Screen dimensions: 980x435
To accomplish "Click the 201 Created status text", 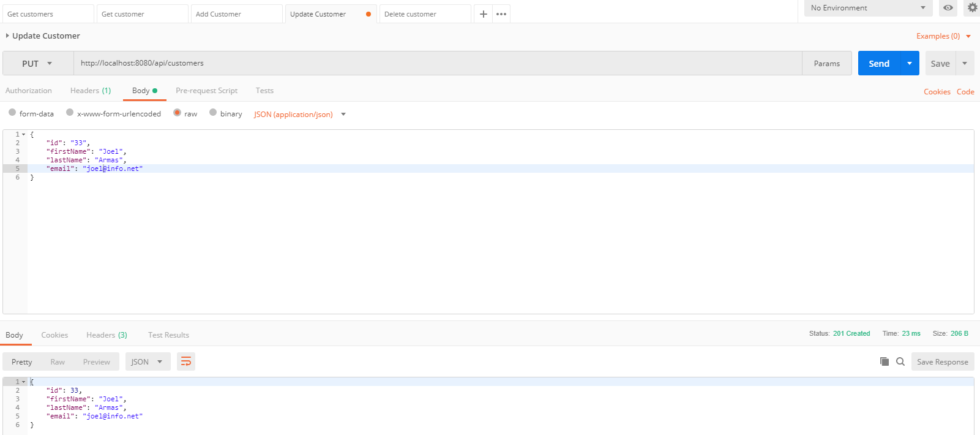I will click(851, 333).
